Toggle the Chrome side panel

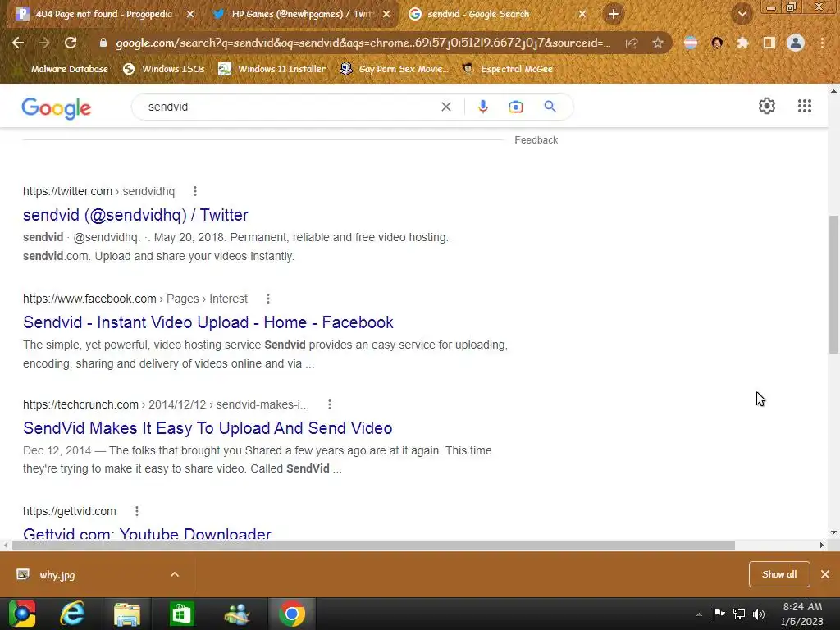[x=769, y=43]
